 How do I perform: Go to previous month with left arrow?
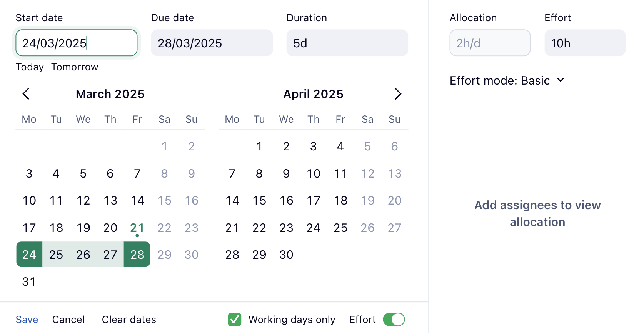26,94
